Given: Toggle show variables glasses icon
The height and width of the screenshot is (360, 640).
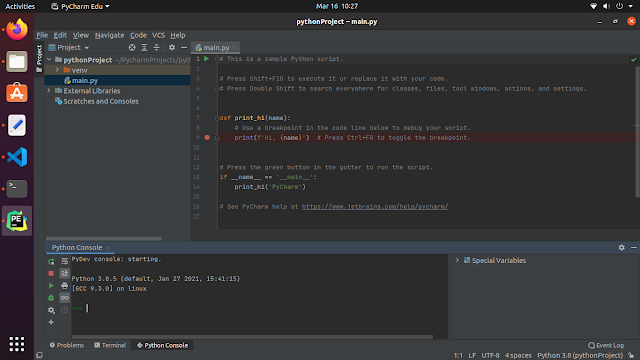Looking at the screenshot, I should click(64, 298).
